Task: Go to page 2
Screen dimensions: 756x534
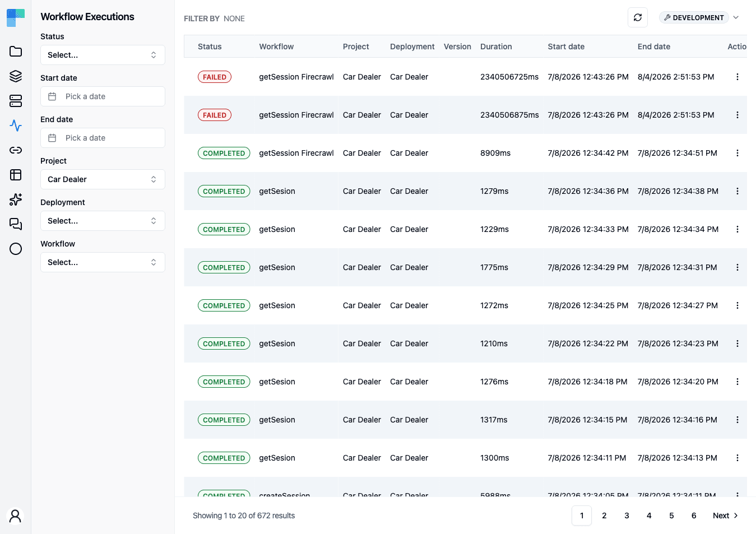Action: [x=604, y=516]
